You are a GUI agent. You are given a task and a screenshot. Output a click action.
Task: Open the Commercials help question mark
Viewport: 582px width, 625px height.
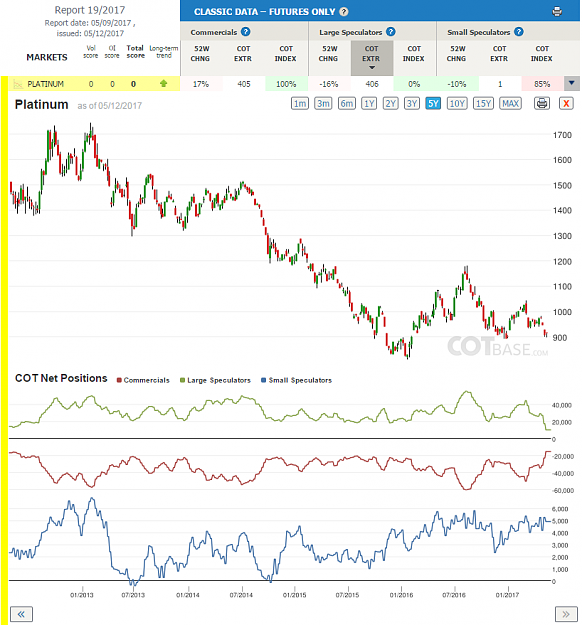(x=246, y=31)
